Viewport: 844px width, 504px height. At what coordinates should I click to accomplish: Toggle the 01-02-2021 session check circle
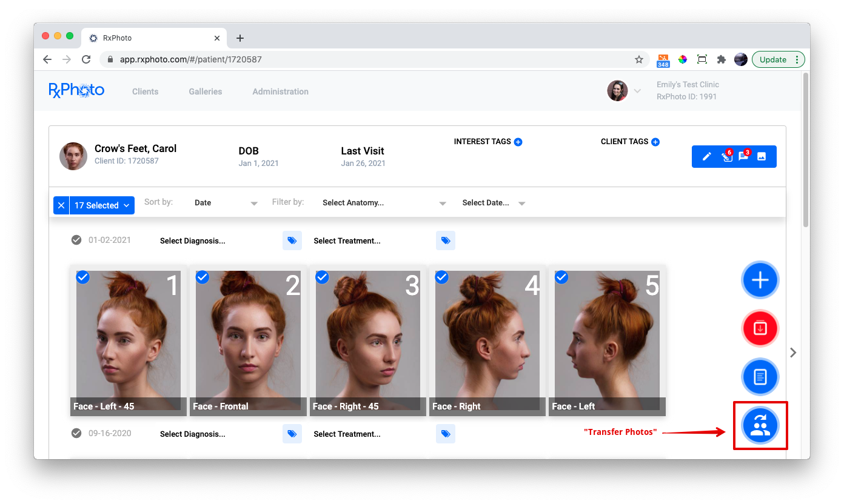[x=76, y=240]
